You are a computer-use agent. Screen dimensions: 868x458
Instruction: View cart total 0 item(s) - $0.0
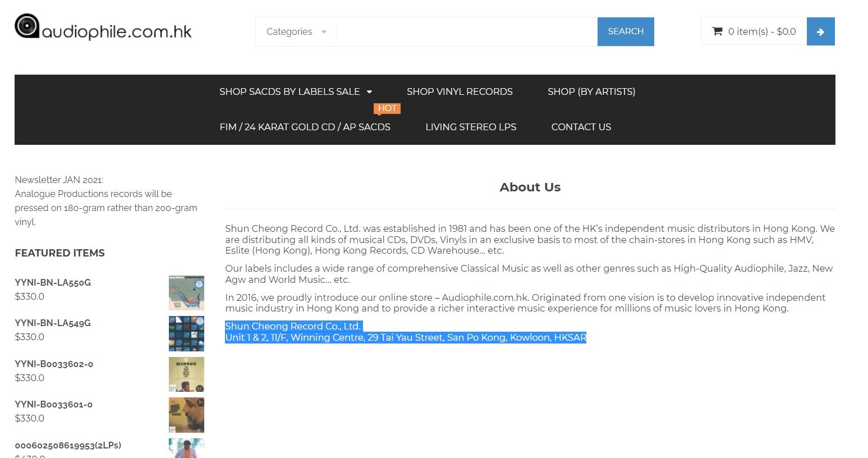761,31
